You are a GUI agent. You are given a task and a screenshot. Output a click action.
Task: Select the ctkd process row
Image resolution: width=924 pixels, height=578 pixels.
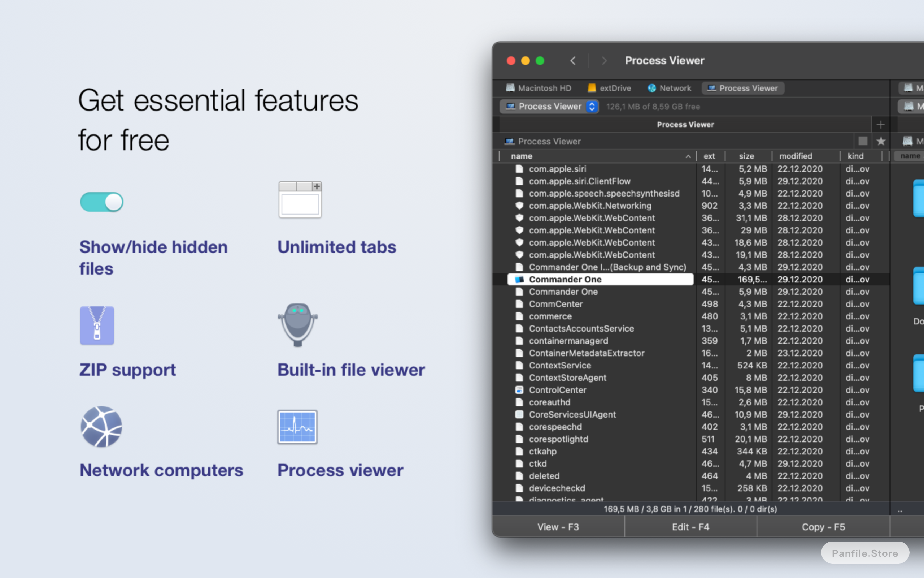[x=691, y=464]
